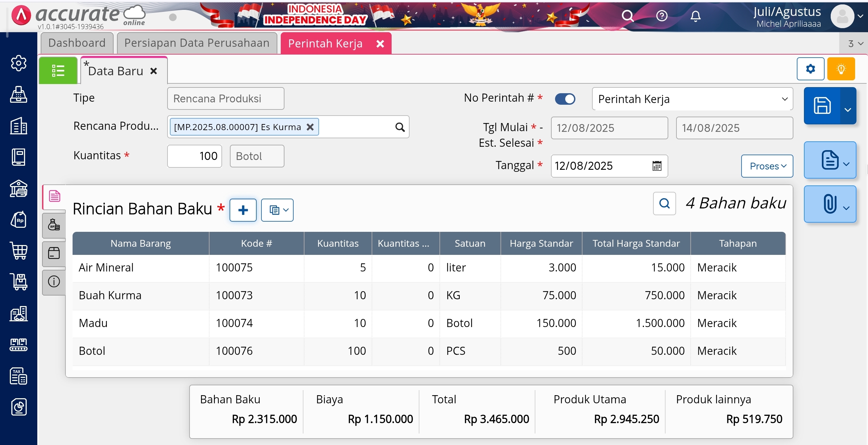868x445 pixels.
Task: Open the green list view icon
Action: (x=58, y=70)
